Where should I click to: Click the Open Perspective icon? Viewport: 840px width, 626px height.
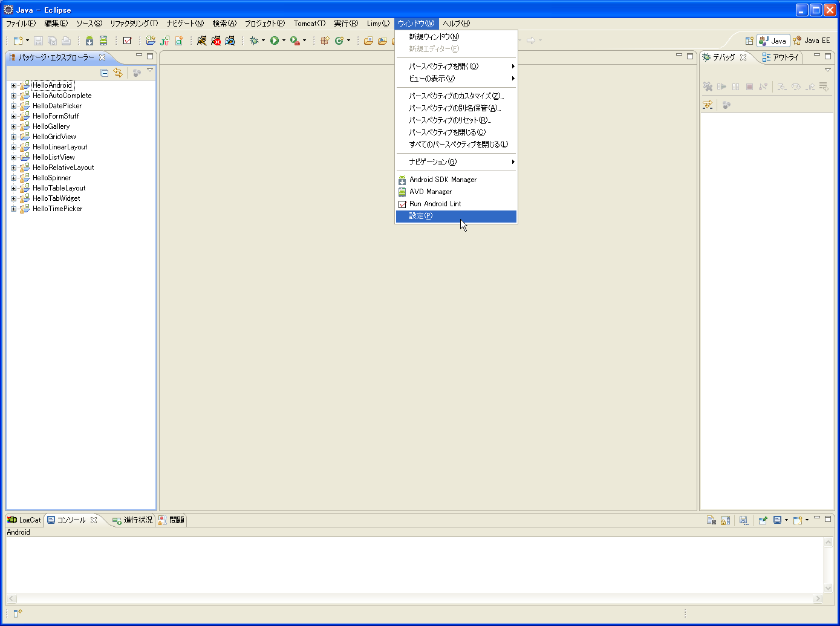(749, 41)
